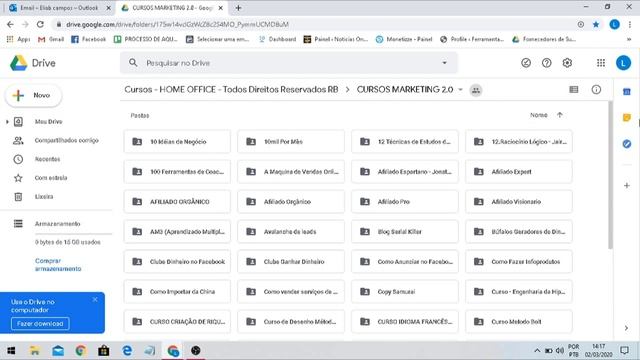Reload the page
Image resolution: width=640 pixels, height=360 pixels.
point(40,24)
